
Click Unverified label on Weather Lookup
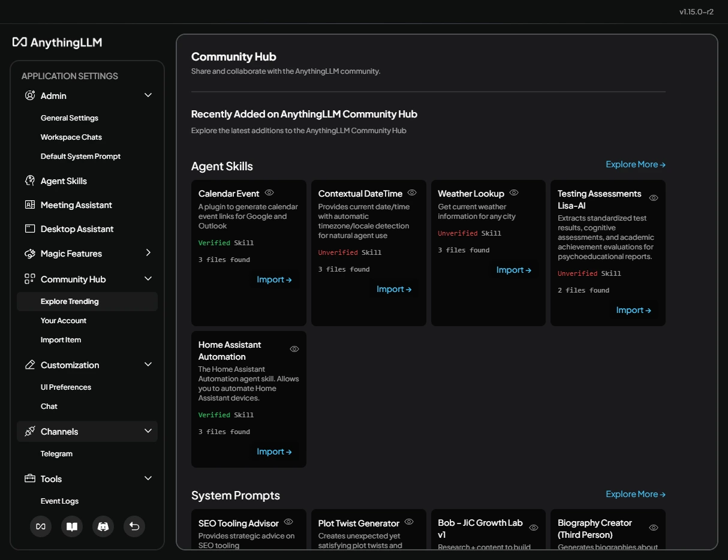458,233
